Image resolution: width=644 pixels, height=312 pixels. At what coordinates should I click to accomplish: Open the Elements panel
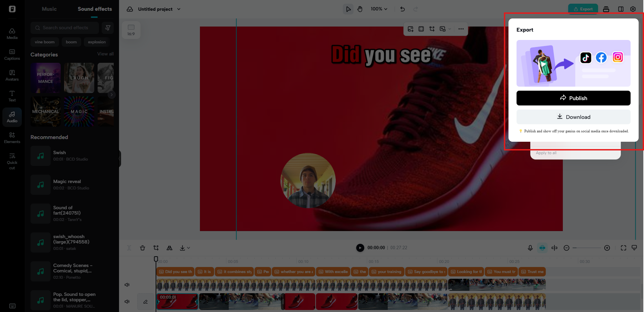(12, 138)
